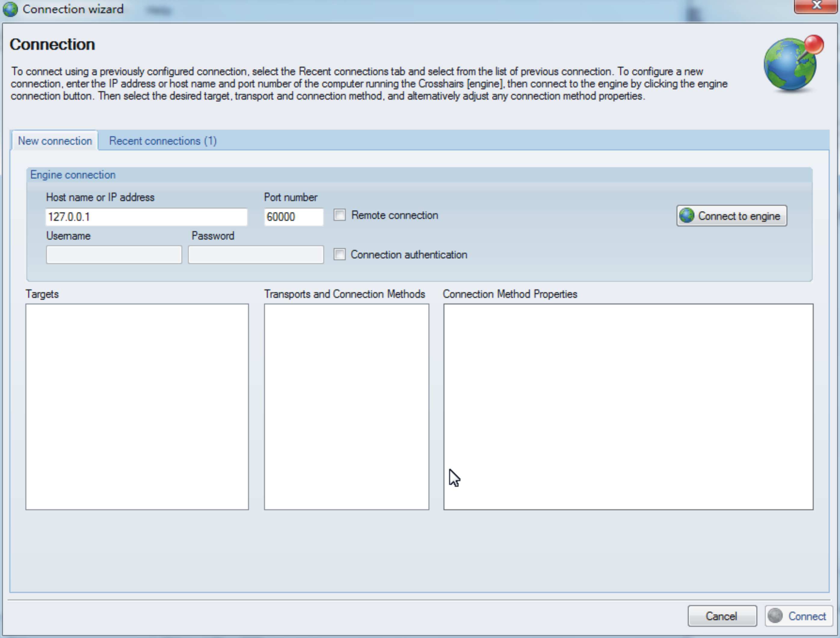The width and height of the screenshot is (840, 638).
Task: Click the gray circle icon beside Connect
Action: (775, 615)
